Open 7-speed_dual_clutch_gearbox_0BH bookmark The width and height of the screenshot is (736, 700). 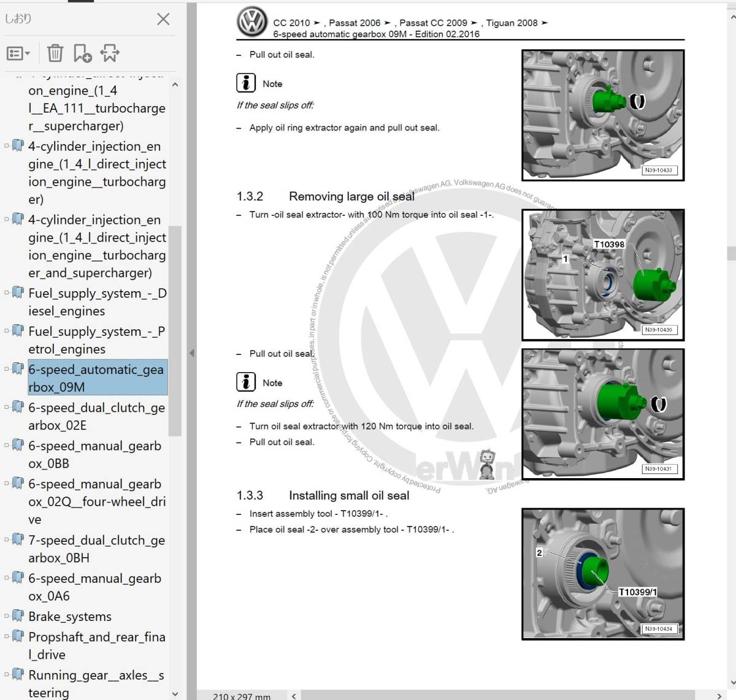[96, 549]
